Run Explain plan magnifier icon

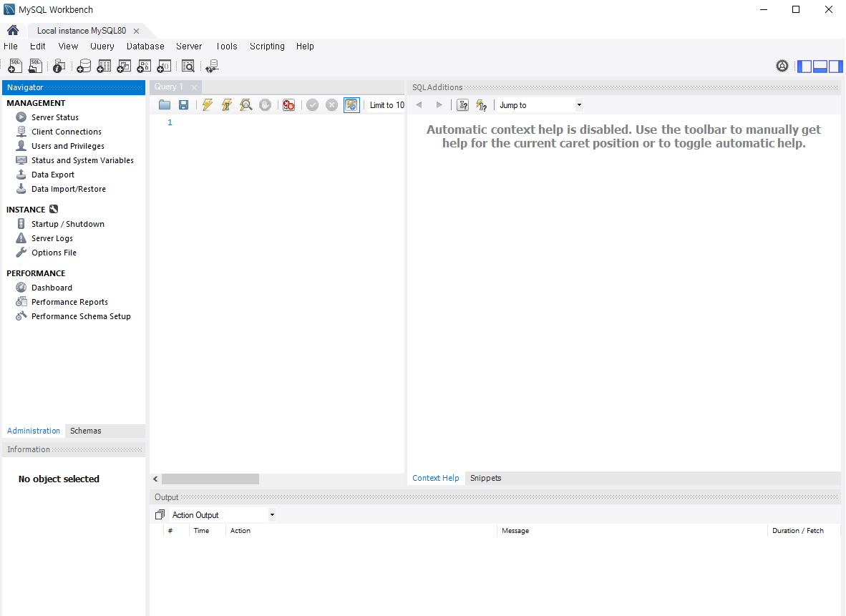pyautogui.click(x=246, y=104)
